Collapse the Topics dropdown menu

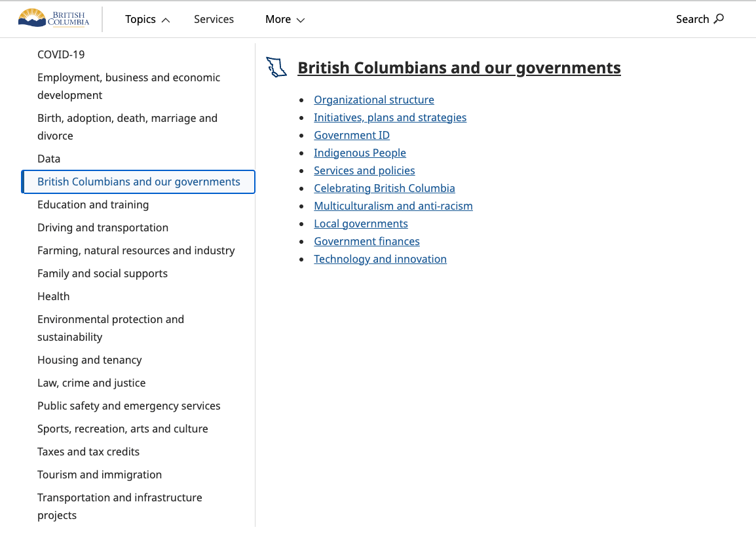[147, 19]
